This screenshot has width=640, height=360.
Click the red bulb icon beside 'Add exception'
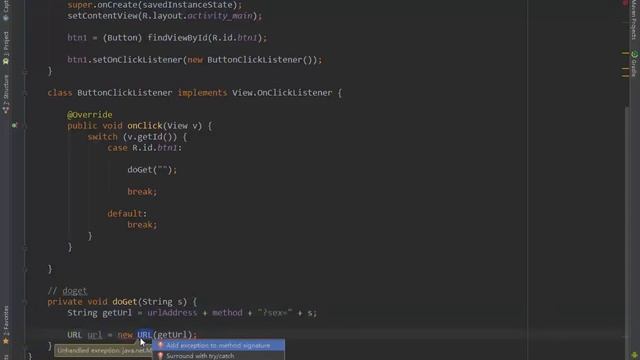pyautogui.click(x=160, y=345)
